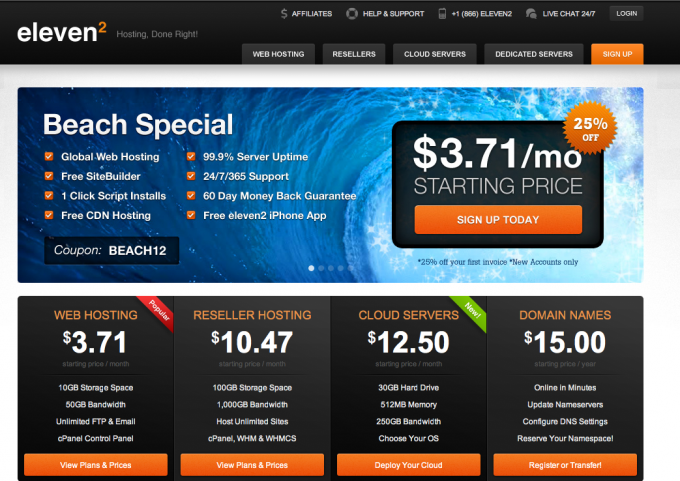Click the WEB HOSTING card title
The height and width of the screenshot is (481, 680).
pyautogui.click(x=96, y=315)
